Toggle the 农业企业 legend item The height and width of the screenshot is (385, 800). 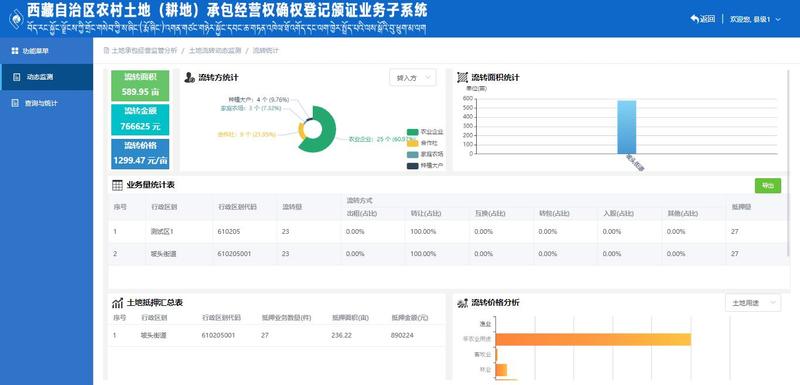[425, 132]
